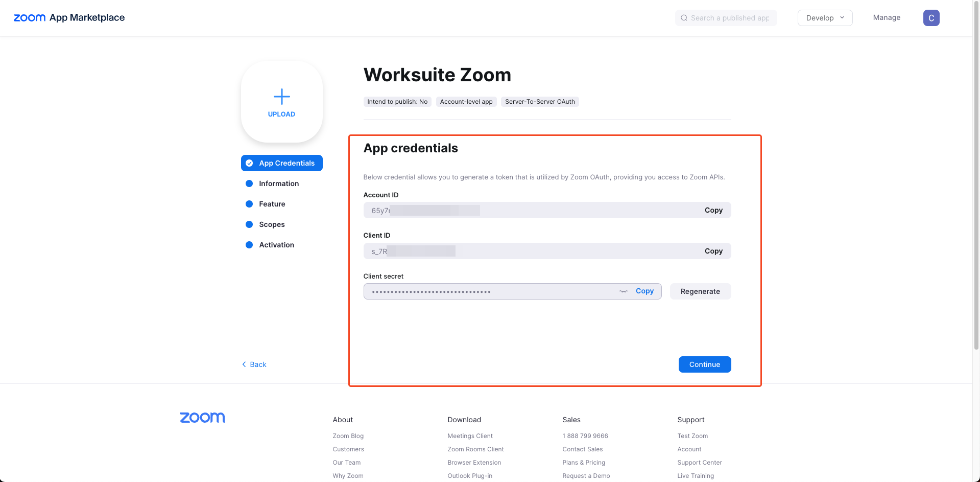Open Our Team footer link
The width and height of the screenshot is (980, 482).
[x=347, y=463]
